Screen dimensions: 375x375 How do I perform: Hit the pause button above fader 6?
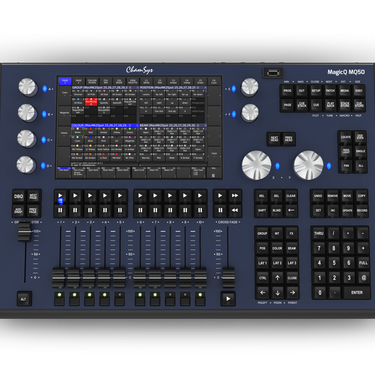[x=140, y=211]
